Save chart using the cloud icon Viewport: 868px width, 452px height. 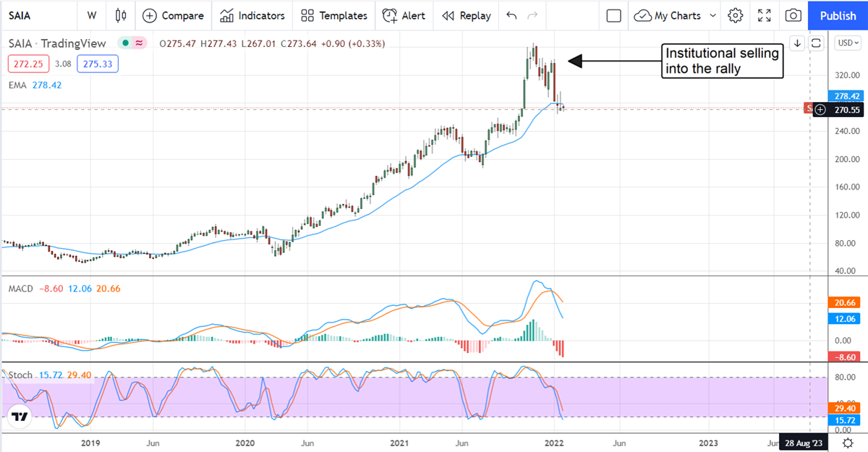(642, 15)
